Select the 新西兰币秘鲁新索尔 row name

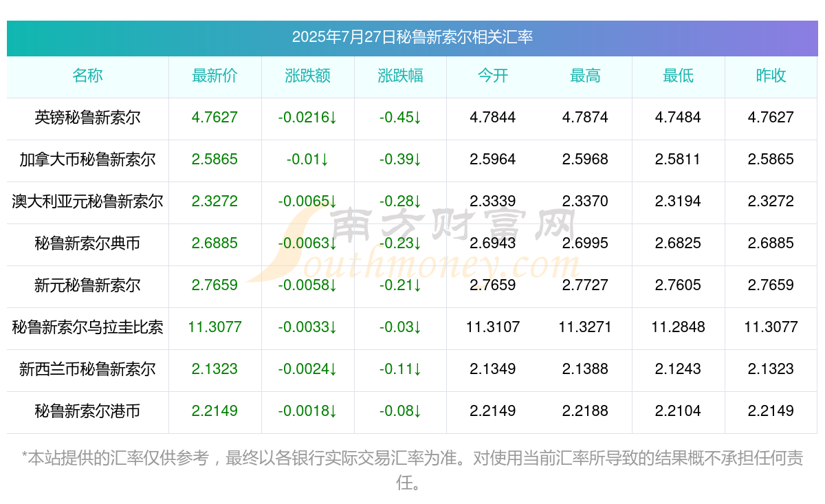coord(87,369)
